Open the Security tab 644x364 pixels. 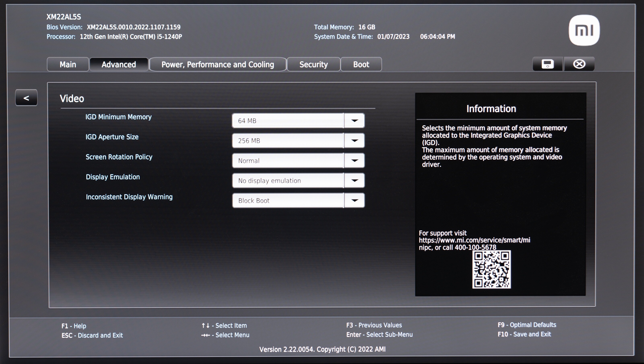(314, 65)
